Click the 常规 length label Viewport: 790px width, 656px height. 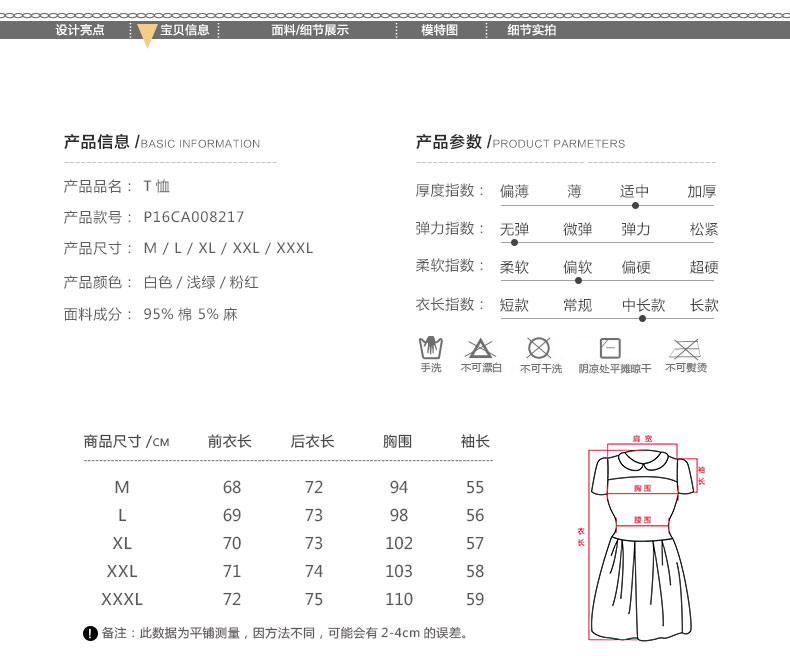(577, 305)
